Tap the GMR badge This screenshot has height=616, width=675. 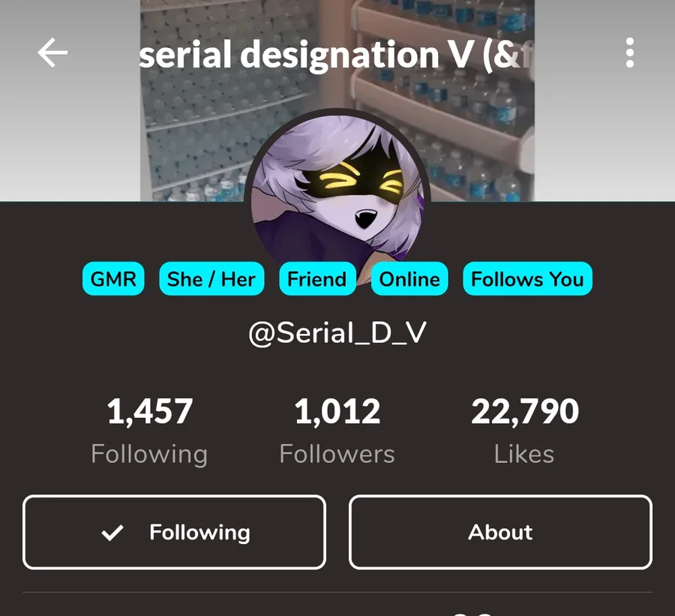(x=113, y=278)
